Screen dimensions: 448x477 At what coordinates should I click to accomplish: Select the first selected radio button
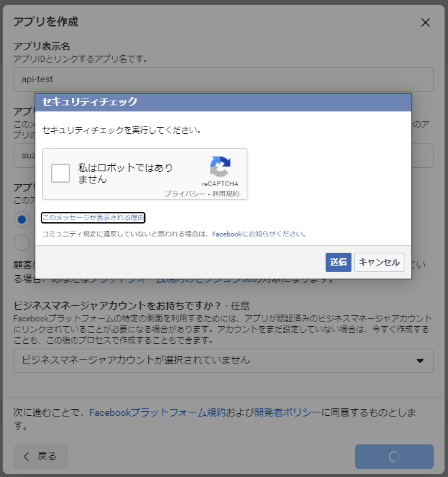point(22,219)
